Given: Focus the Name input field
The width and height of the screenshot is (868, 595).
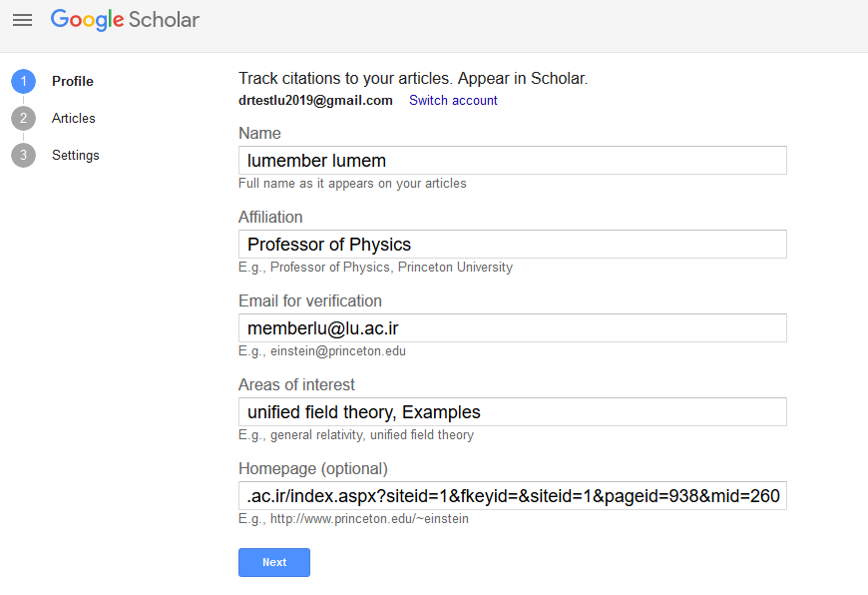Looking at the screenshot, I should [x=513, y=160].
